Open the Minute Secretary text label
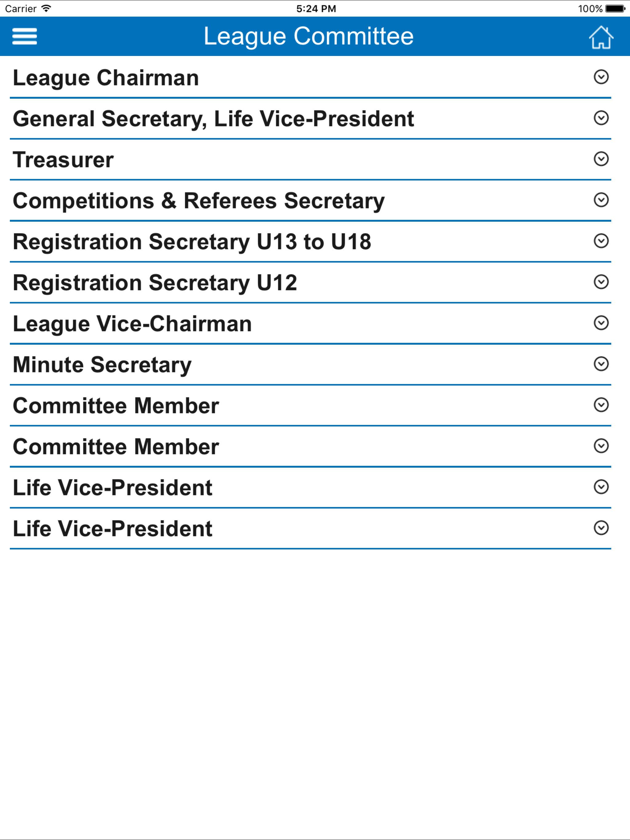Image resolution: width=630 pixels, height=840 pixels. click(x=102, y=365)
